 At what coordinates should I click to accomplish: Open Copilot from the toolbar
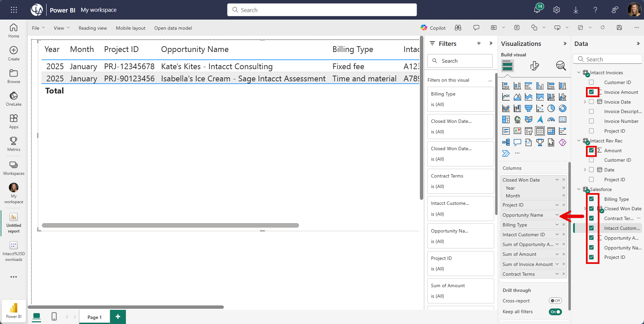click(x=433, y=28)
